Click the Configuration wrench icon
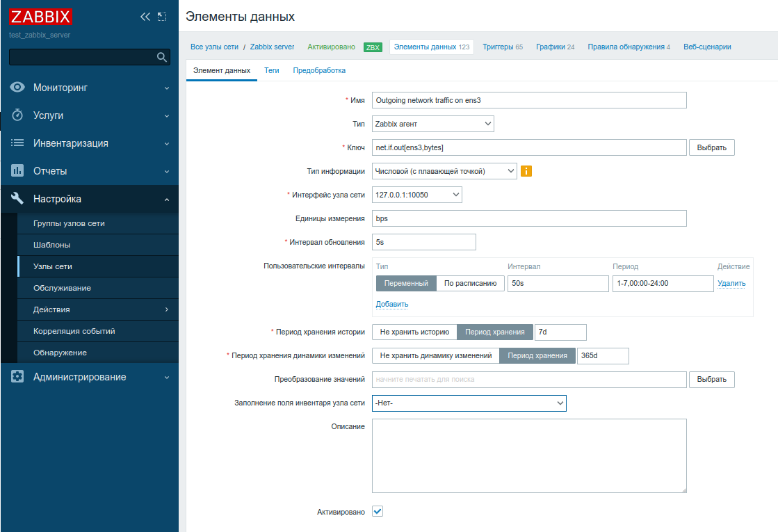 17,198
